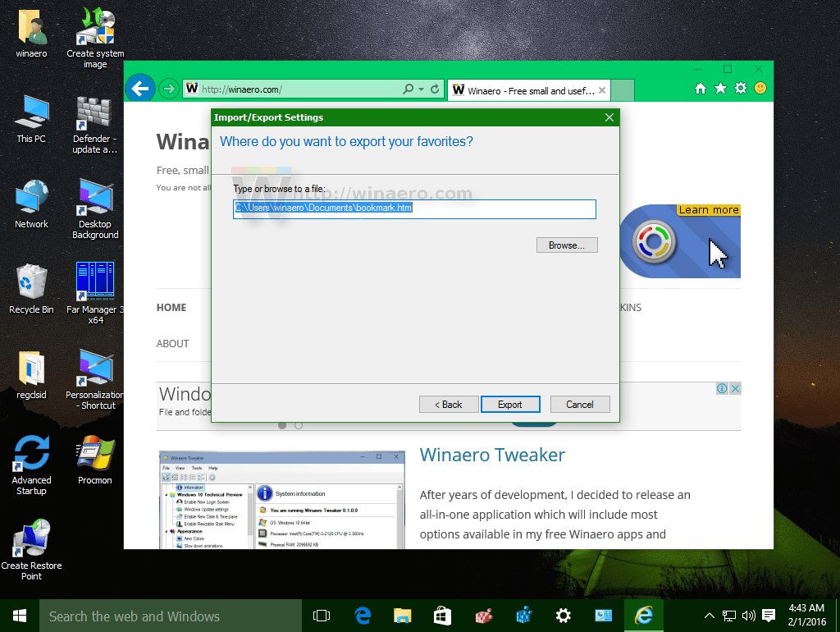
Task: Click the volume speaker tray icon
Action: point(748,616)
